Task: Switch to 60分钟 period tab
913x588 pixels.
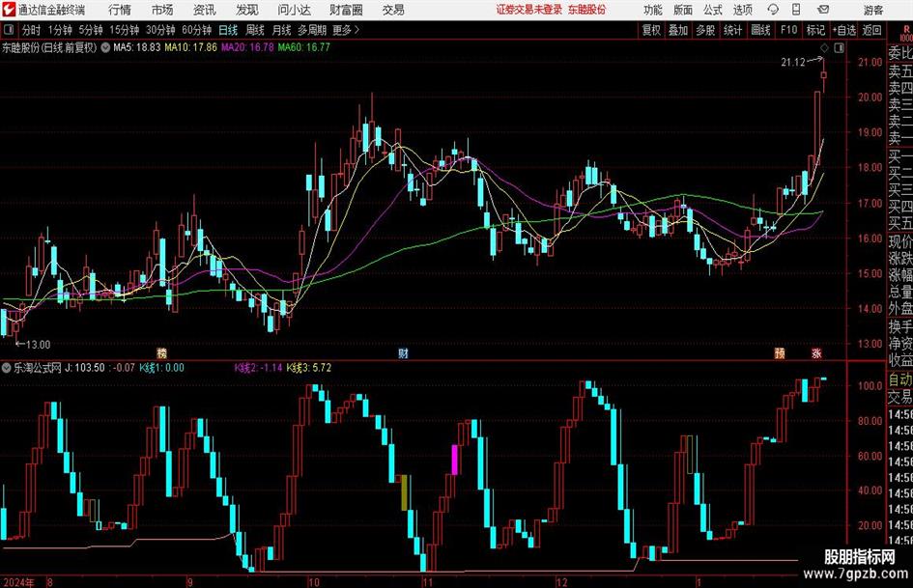Action: click(x=197, y=30)
